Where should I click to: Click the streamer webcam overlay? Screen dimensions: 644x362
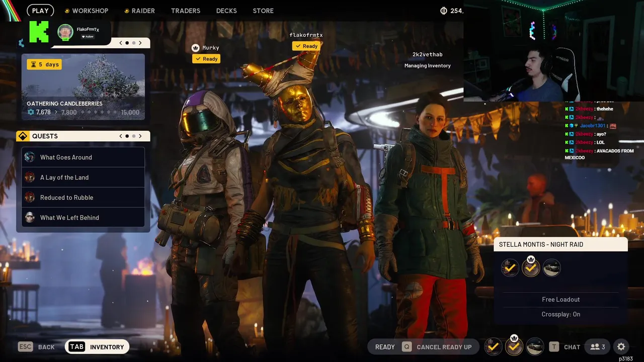tap(553, 51)
